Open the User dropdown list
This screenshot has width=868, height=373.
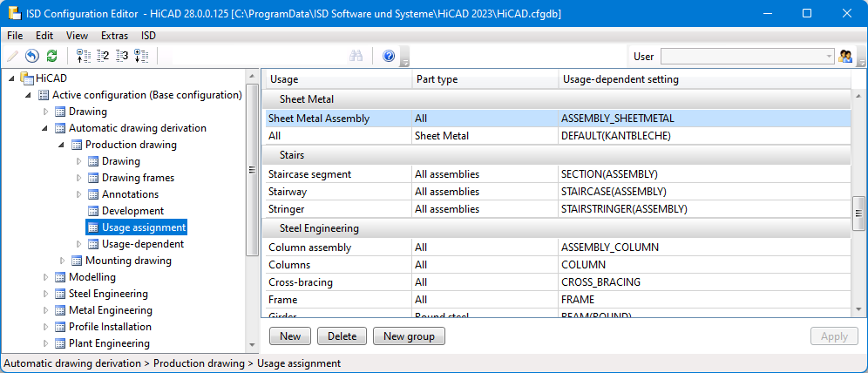point(829,57)
